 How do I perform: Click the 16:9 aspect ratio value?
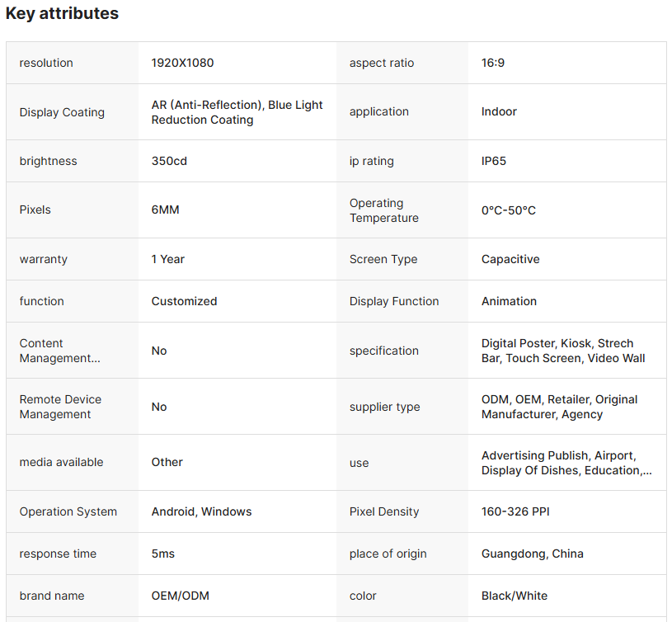[493, 63]
